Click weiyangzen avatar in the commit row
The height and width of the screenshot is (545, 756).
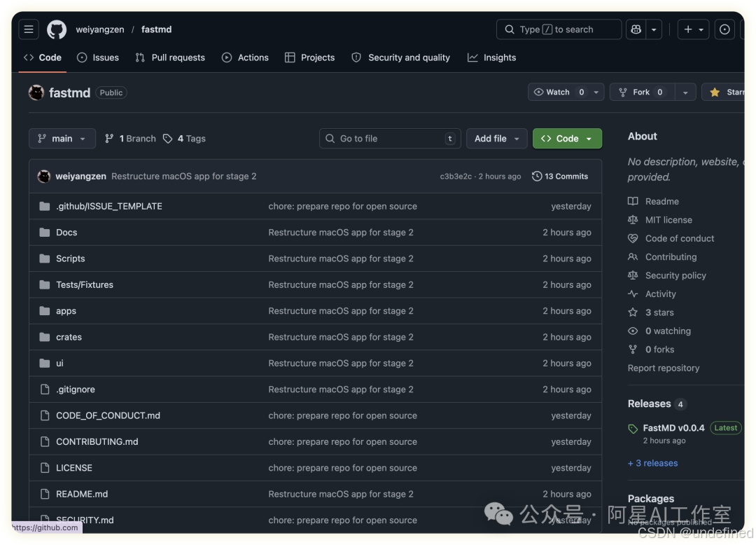(x=44, y=177)
